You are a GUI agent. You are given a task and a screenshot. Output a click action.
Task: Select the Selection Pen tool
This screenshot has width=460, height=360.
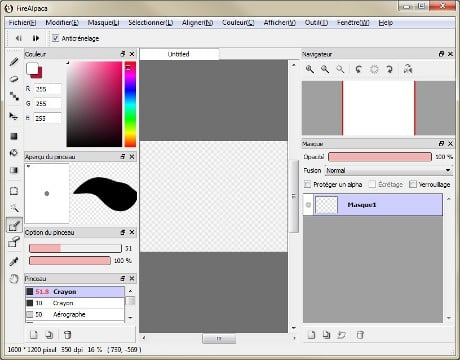point(14,225)
